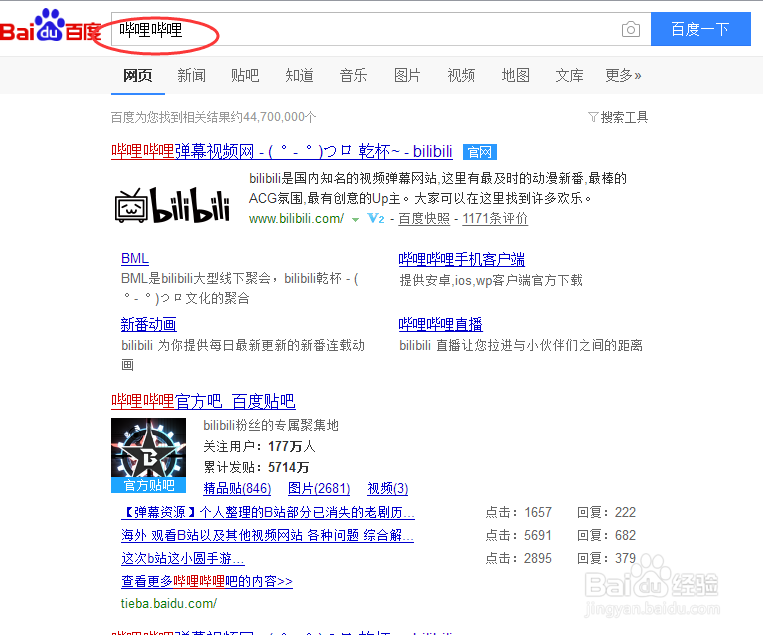Screen dimensions: 763x635
Task: Click the Baidu logo
Action: [x=50, y=26]
